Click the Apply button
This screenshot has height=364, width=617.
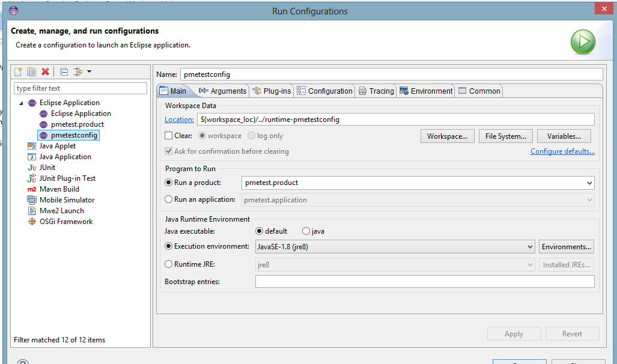pyautogui.click(x=514, y=334)
